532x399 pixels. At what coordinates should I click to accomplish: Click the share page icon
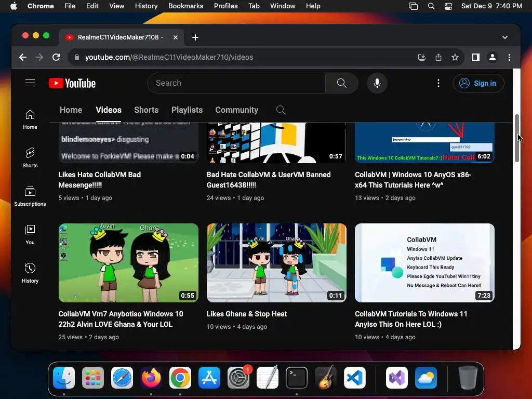coord(438,57)
